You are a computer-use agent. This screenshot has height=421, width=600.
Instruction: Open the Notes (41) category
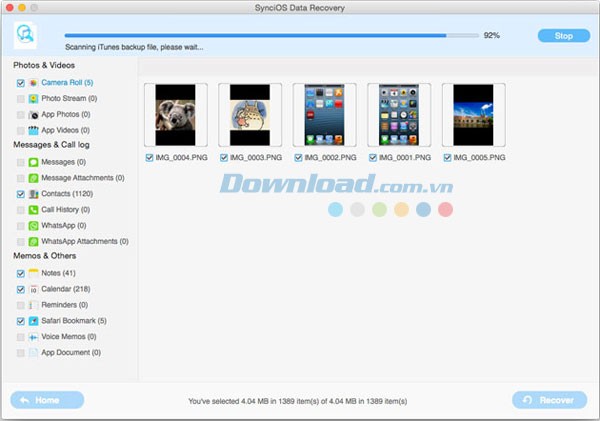[x=59, y=273]
